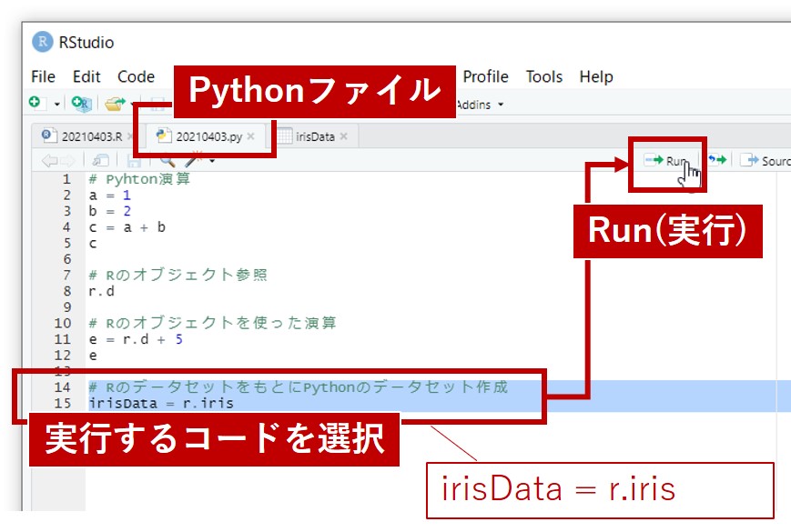
Task: Click the find/replace magnifier icon
Action: [x=167, y=161]
